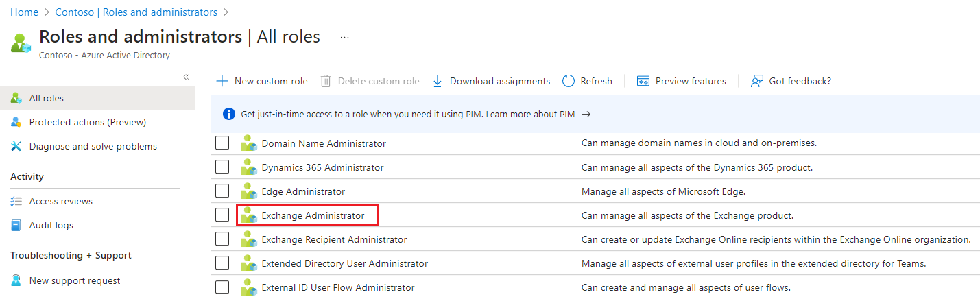Open the Extended Directory User Administrator role name
Screen dimensions: 980x299
pos(345,263)
